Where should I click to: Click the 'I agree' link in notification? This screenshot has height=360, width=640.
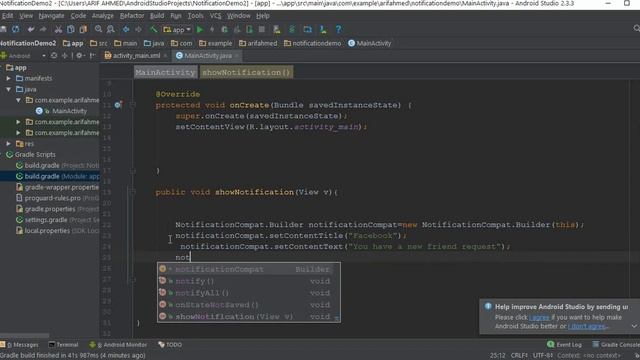(x=539, y=317)
